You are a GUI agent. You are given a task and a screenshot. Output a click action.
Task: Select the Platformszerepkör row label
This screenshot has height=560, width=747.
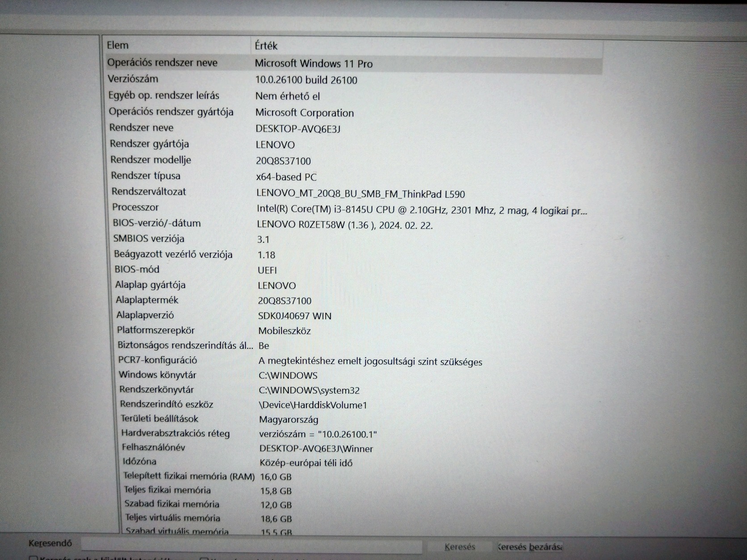coord(156,330)
